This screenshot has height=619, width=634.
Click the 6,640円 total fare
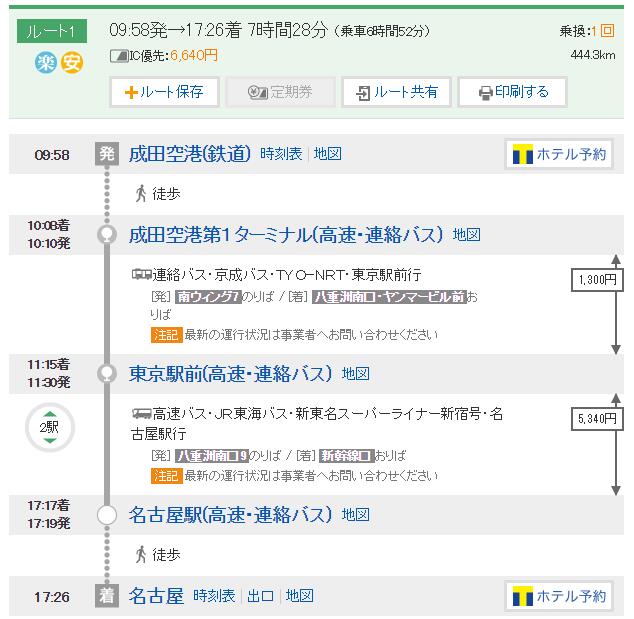point(194,55)
